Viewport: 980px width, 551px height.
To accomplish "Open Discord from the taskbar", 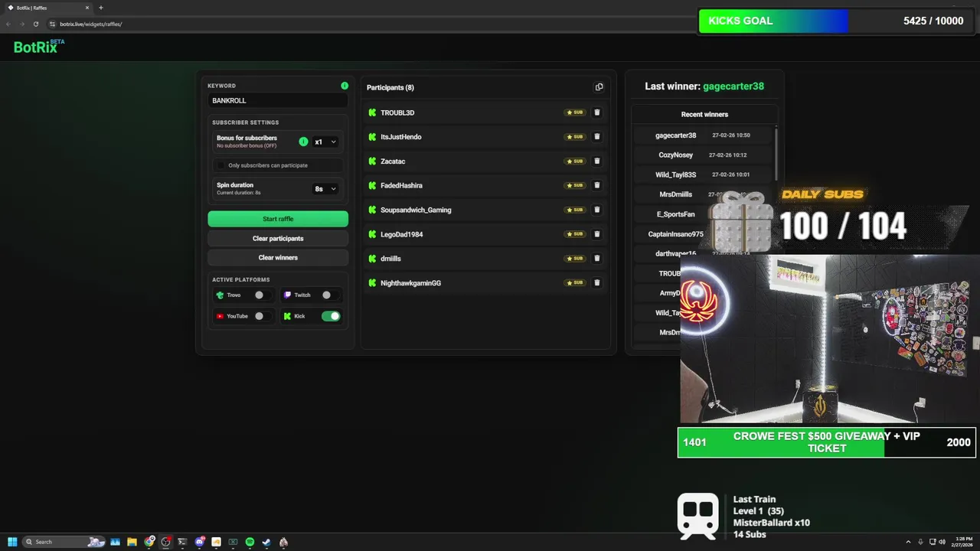I will tap(199, 542).
